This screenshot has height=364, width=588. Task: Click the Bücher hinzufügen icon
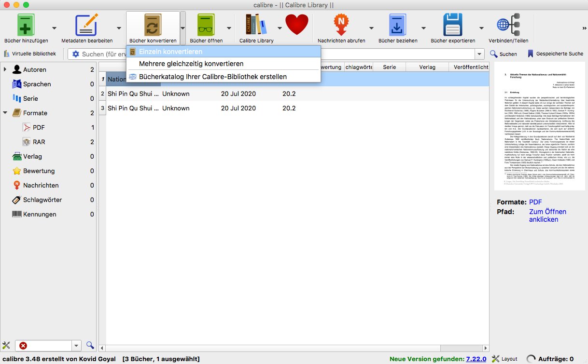click(x=26, y=24)
